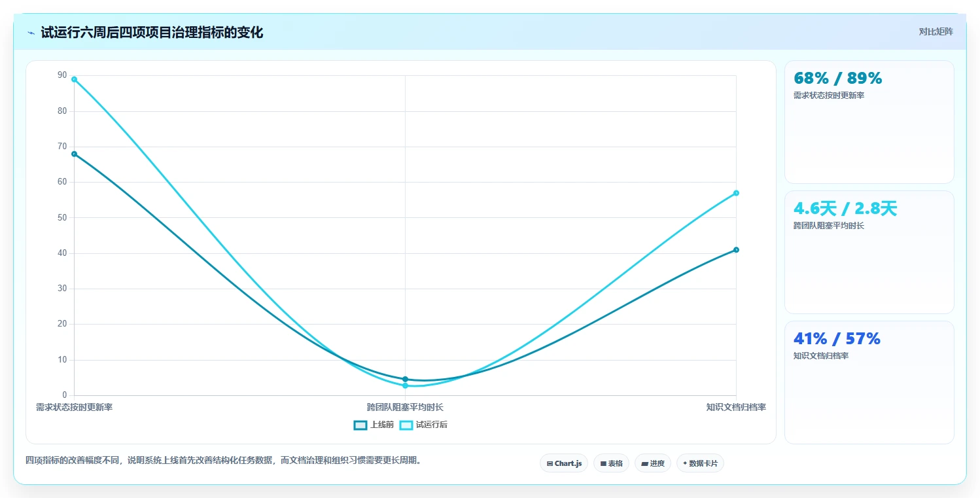This screenshot has width=980, height=498.
Task: Select the 数据卡片 chip
Action: coord(700,463)
